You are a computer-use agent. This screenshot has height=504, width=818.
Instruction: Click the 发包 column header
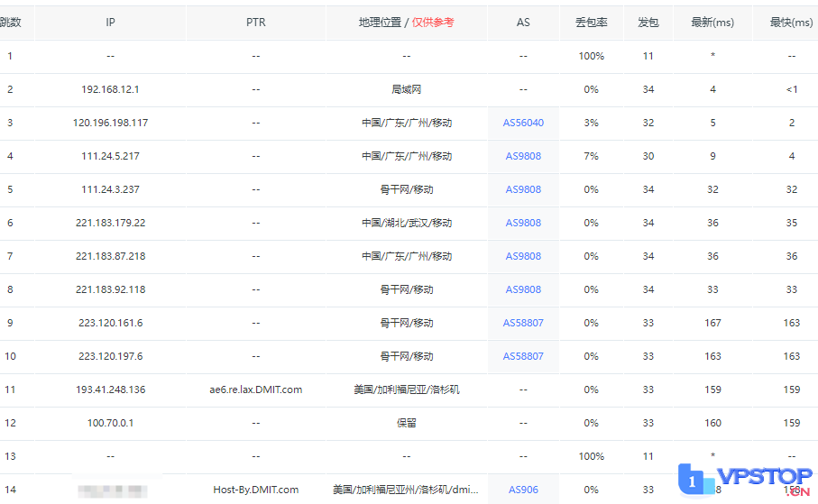pyautogui.click(x=648, y=23)
